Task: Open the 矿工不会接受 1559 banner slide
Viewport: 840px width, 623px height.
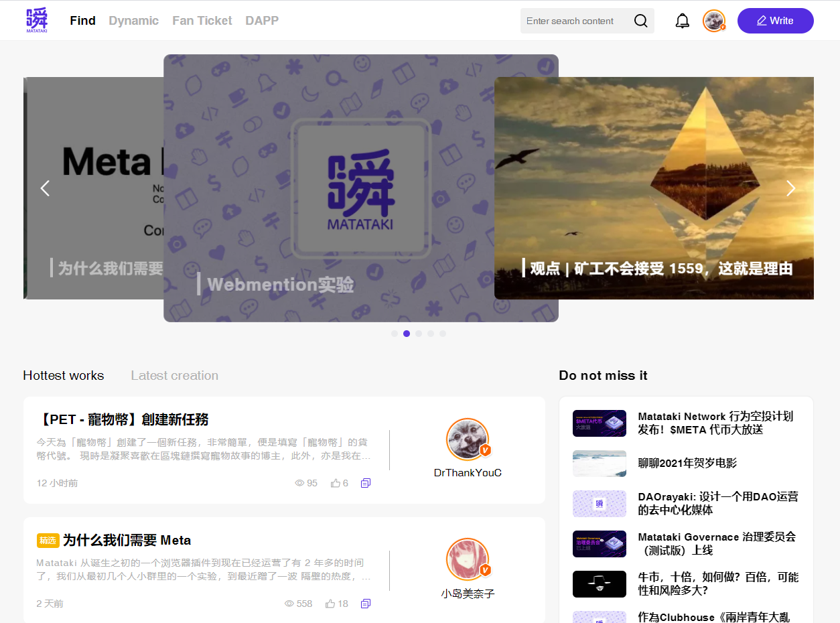Action: (654, 188)
